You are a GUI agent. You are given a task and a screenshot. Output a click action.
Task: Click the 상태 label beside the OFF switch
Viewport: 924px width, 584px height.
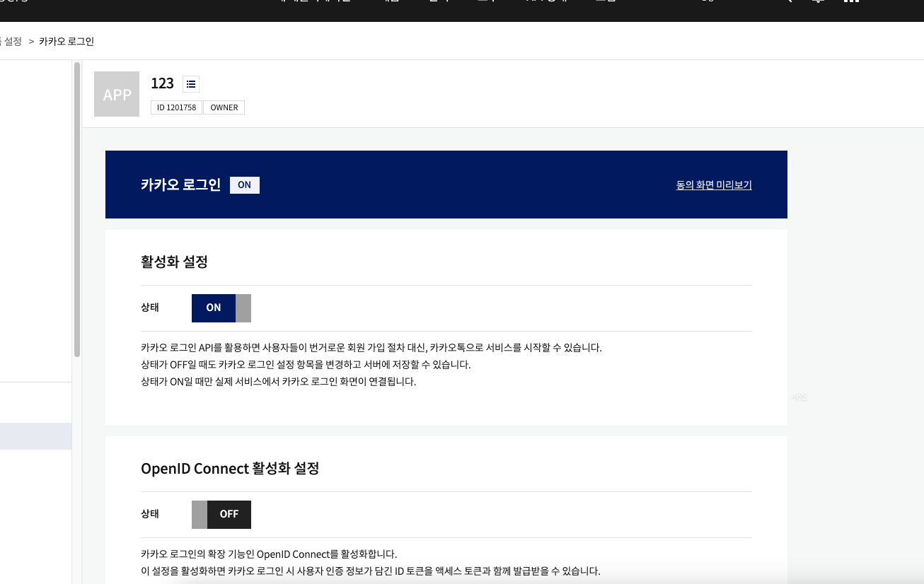pos(150,514)
